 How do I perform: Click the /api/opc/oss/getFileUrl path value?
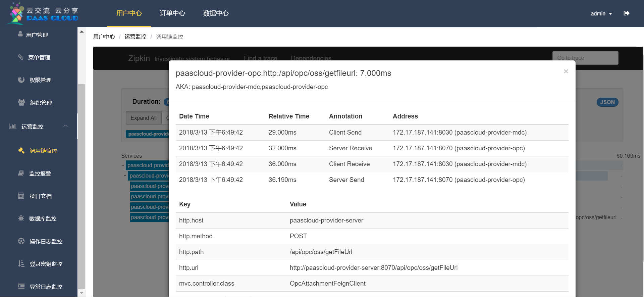point(321,252)
